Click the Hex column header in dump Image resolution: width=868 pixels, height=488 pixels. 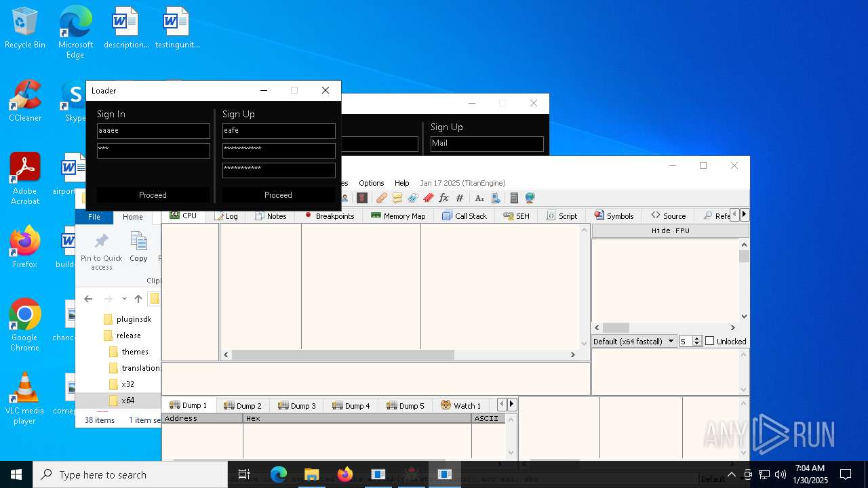point(357,418)
